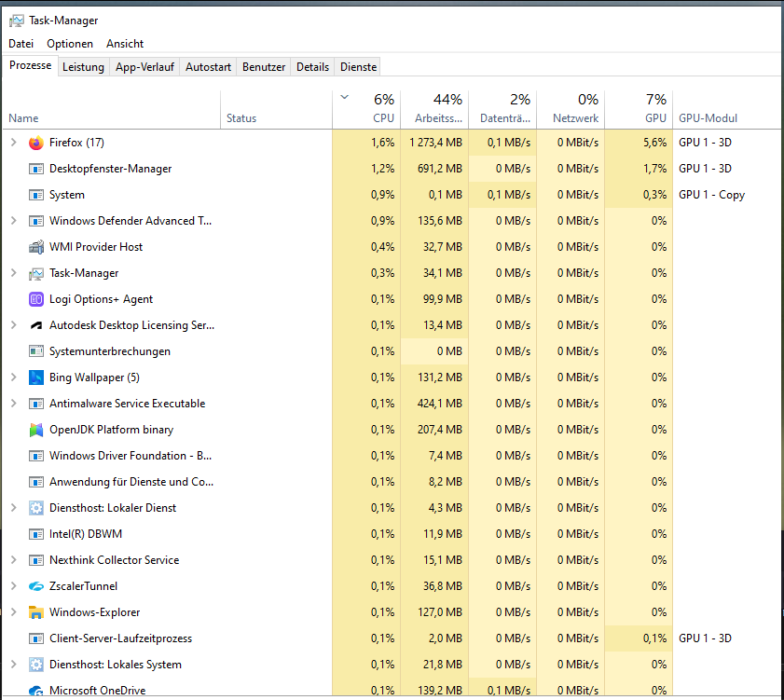This screenshot has width=784, height=700.
Task: Click the Firefox process icon
Action: click(36, 143)
